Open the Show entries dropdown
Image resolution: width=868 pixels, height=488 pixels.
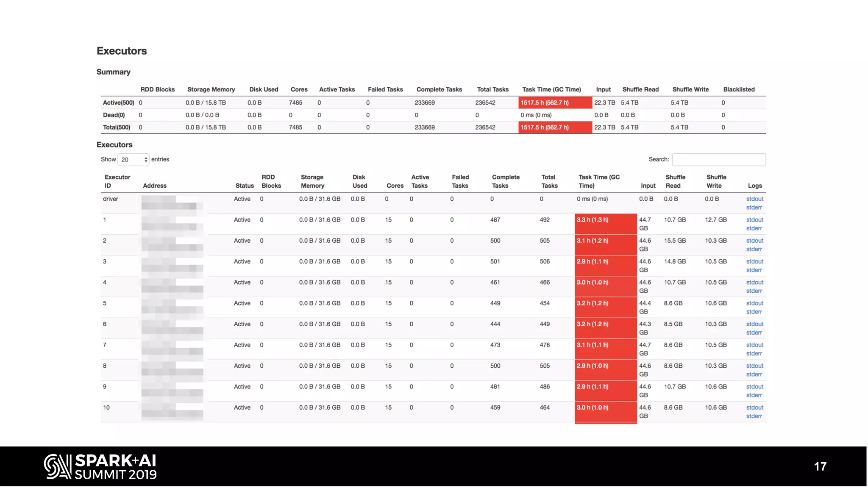click(134, 160)
